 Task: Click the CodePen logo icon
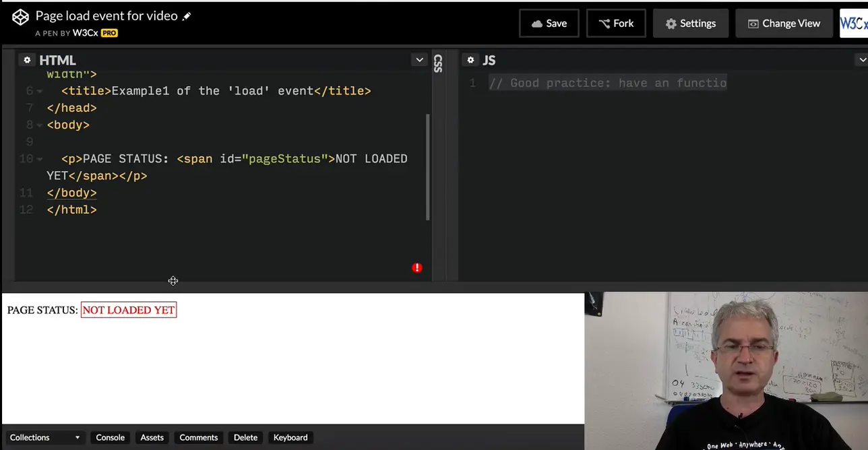coord(21,18)
